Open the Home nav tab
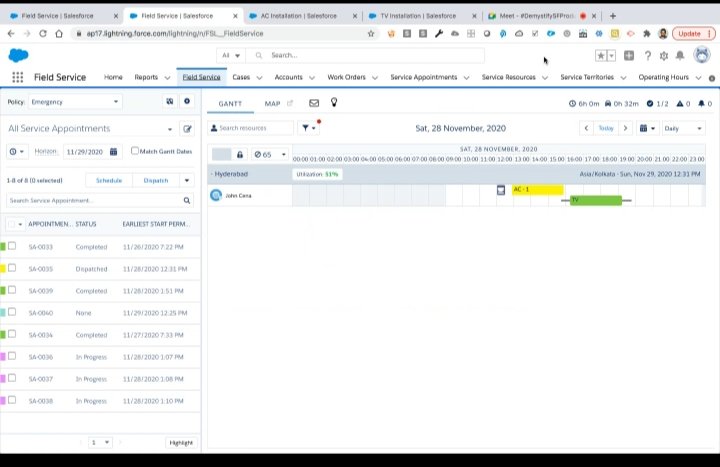Viewport: 720px width, 467px height. point(113,77)
